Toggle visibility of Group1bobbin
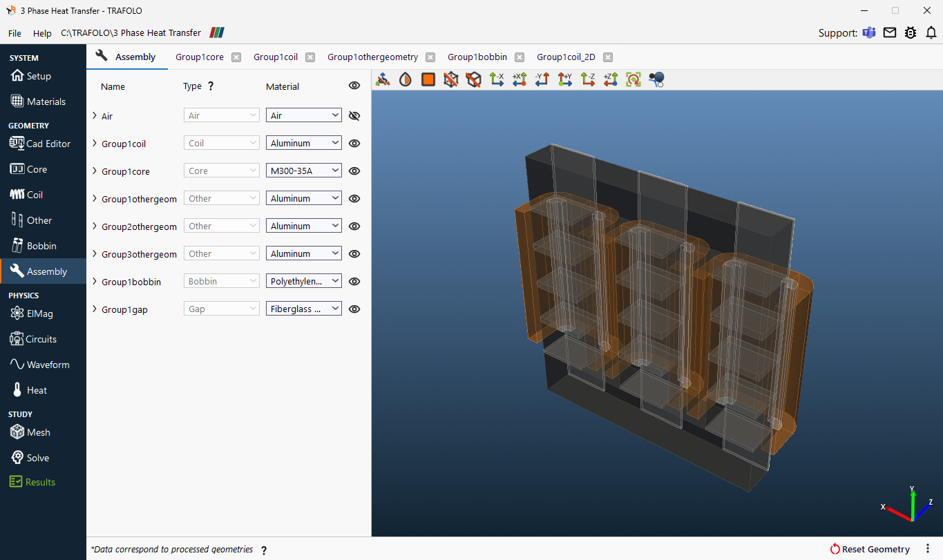The image size is (943, 560). tap(354, 281)
